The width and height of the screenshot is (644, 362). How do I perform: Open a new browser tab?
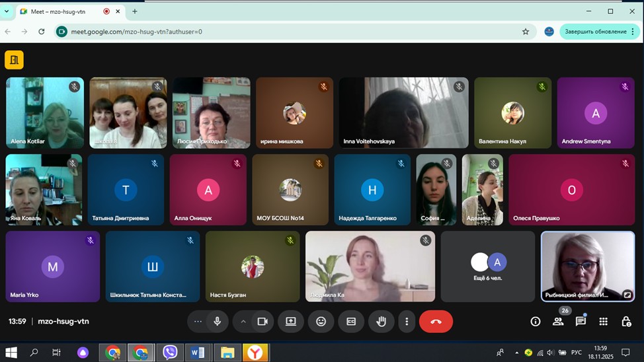click(135, 11)
